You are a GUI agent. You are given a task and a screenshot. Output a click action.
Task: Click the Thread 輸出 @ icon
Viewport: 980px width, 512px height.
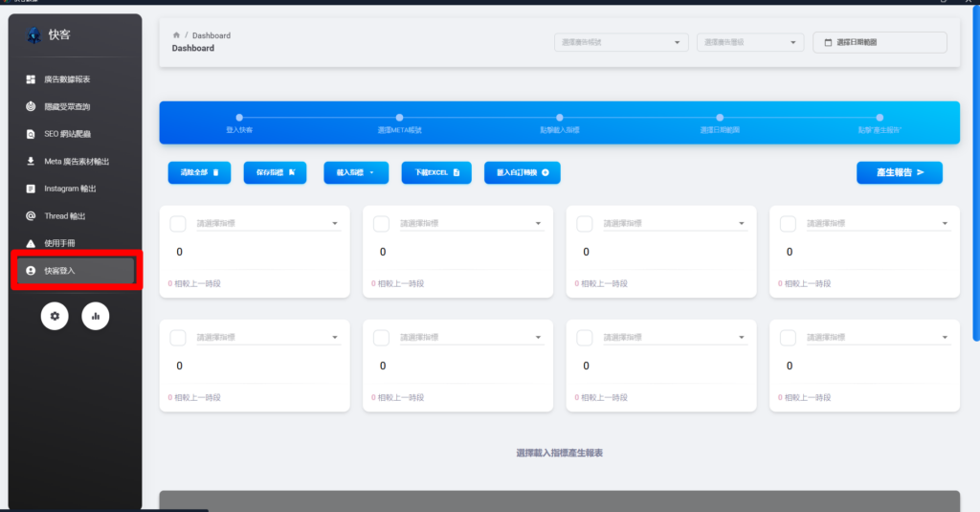click(x=31, y=216)
